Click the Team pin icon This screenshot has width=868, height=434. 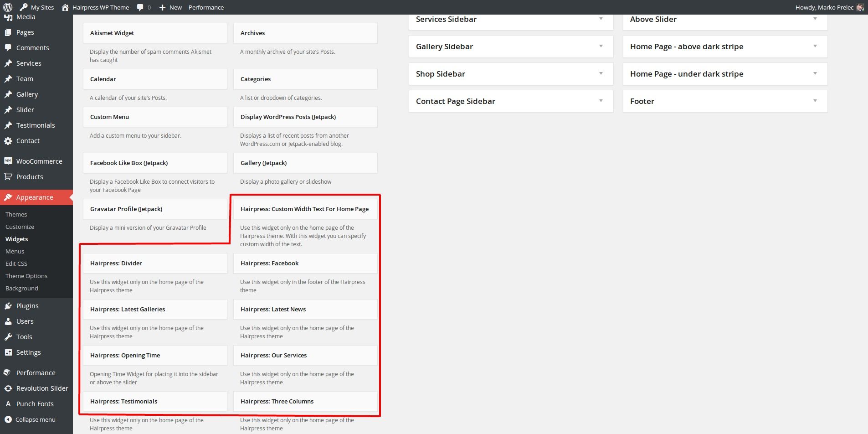(x=8, y=79)
